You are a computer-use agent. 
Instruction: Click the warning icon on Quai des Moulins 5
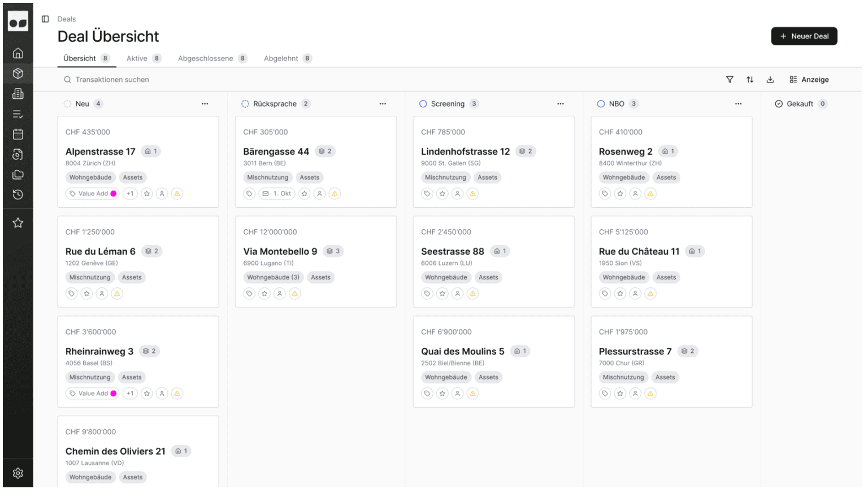[x=473, y=394]
